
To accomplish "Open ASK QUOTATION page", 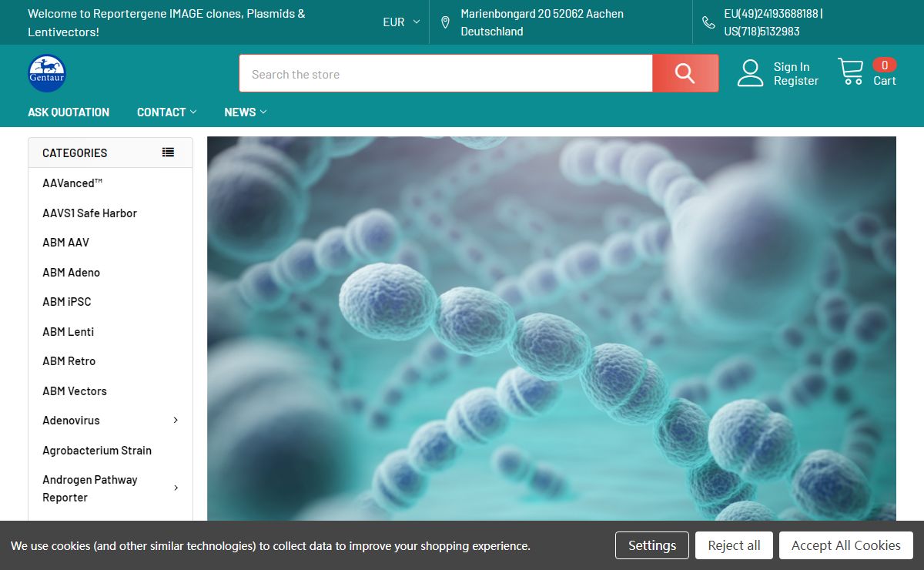I will point(69,112).
